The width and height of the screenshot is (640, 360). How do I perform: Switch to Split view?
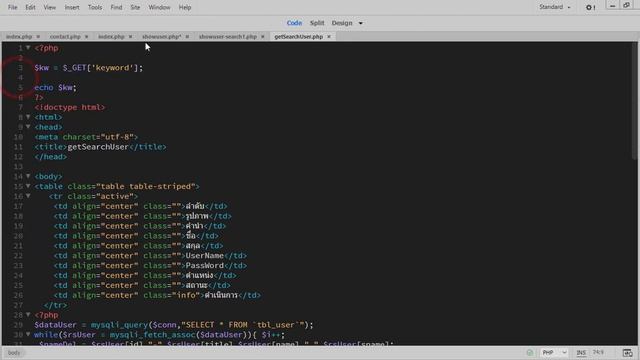point(317,23)
